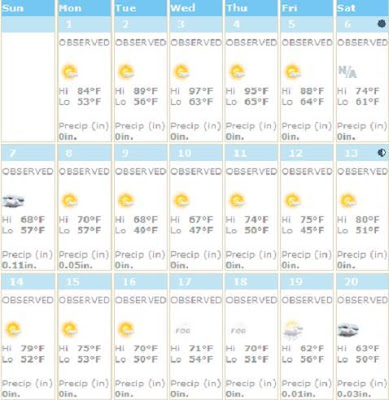Screen dimensions: 389x400
Task: Open date number 14 in calendar
Action: 16,282
